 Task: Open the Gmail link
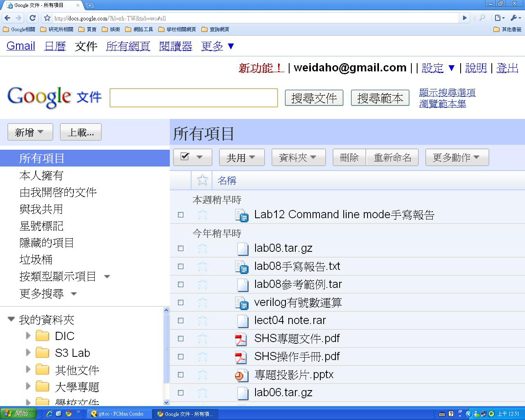[x=21, y=46]
